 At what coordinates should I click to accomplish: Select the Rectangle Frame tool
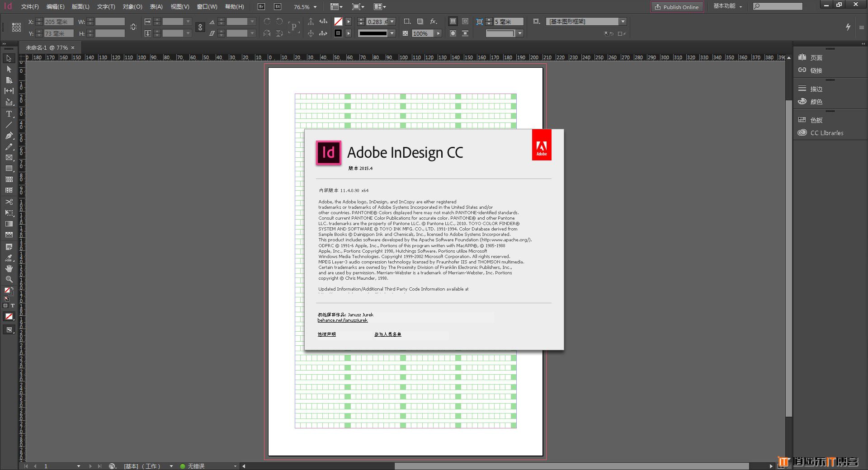(9, 158)
